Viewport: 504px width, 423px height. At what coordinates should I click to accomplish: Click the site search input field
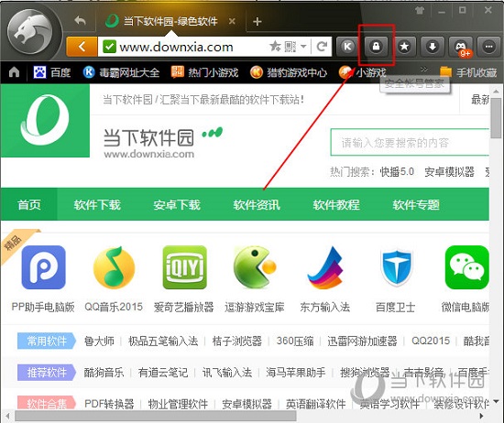pyautogui.click(x=410, y=142)
